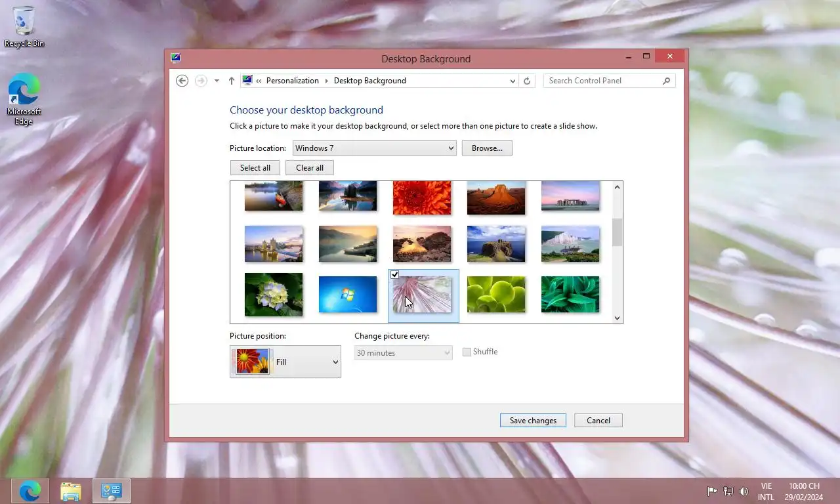Viewport: 840px width, 504px height.
Task: Expand the address bar history dropdown
Action: click(513, 81)
